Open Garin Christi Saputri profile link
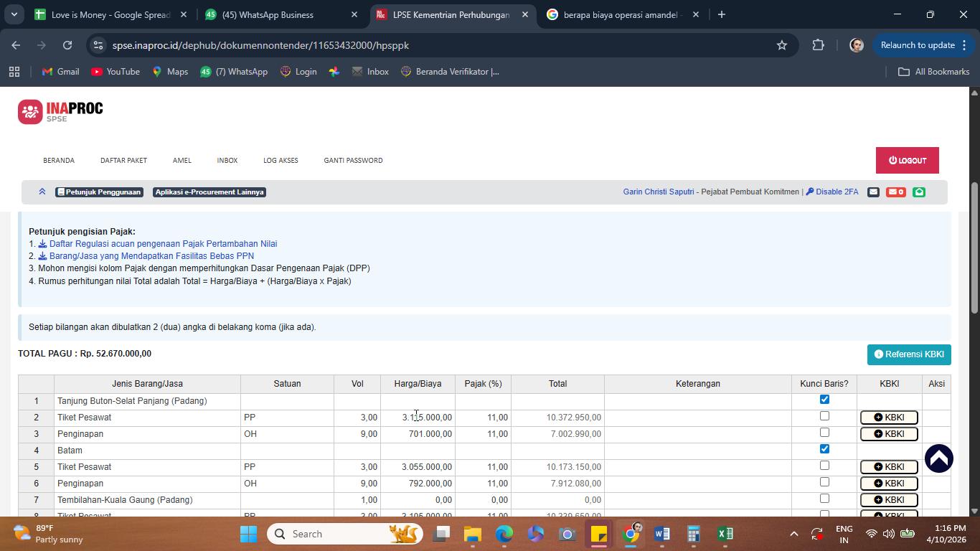Screen dimensions: 980x551 click(659, 192)
